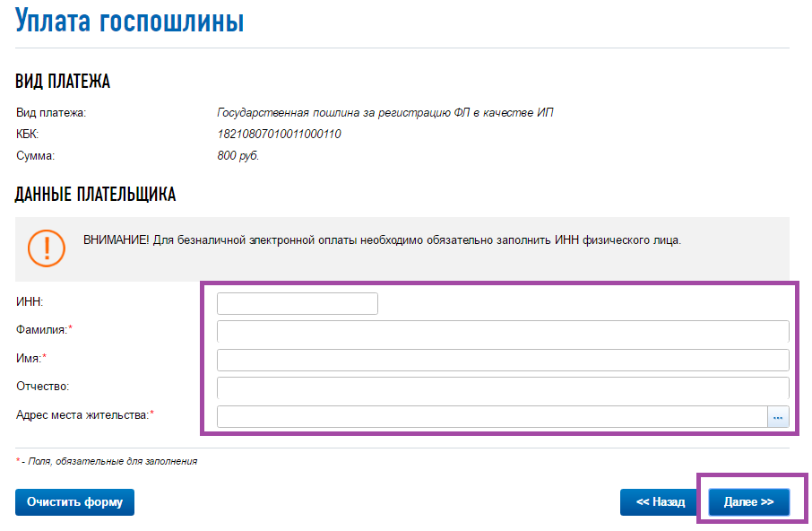The height and width of the screenshot is (531, 812).
Task: Click the 800 руб. sum value
Action: click(238, 155)
